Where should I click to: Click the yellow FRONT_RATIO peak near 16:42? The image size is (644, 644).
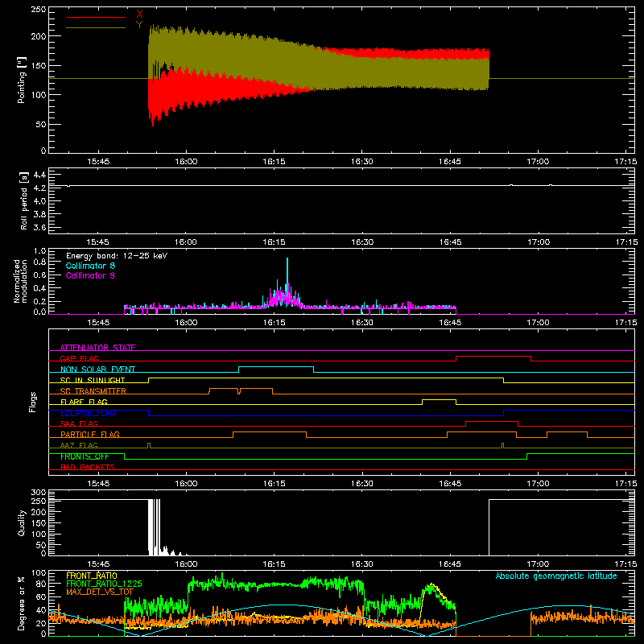click(x=431, y=585)
